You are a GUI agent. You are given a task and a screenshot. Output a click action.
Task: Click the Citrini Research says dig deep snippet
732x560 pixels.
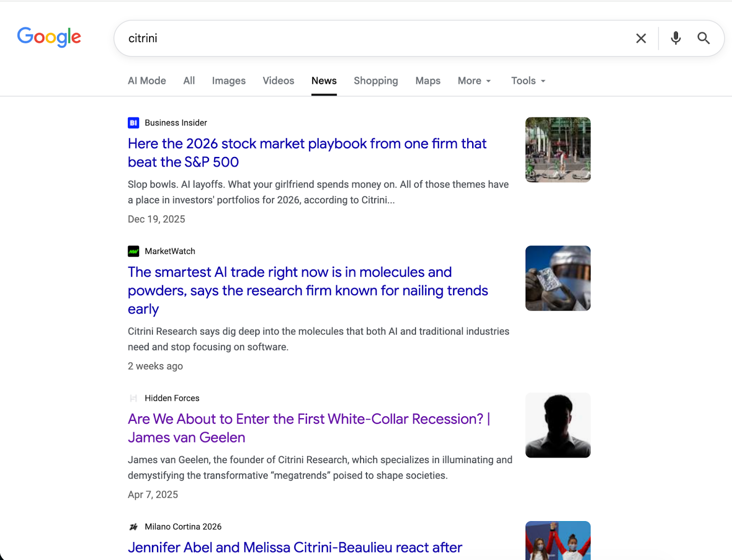pyautogui.click(x=318, y=339)
